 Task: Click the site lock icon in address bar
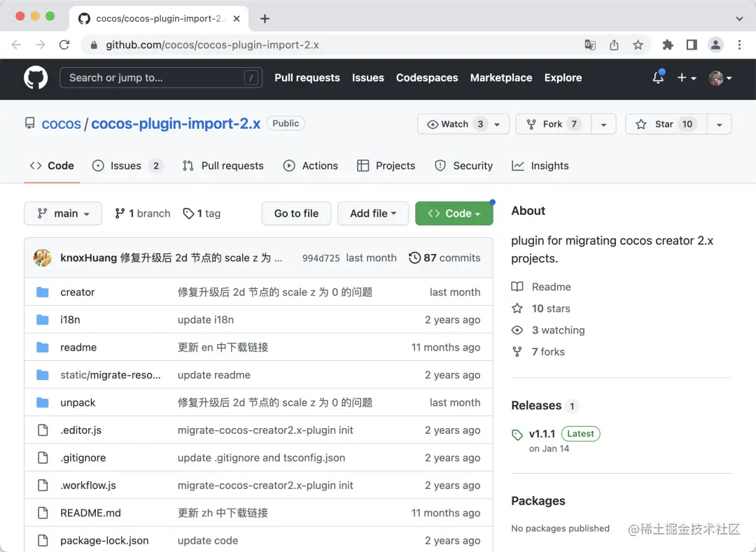click(x=94, y=45)
